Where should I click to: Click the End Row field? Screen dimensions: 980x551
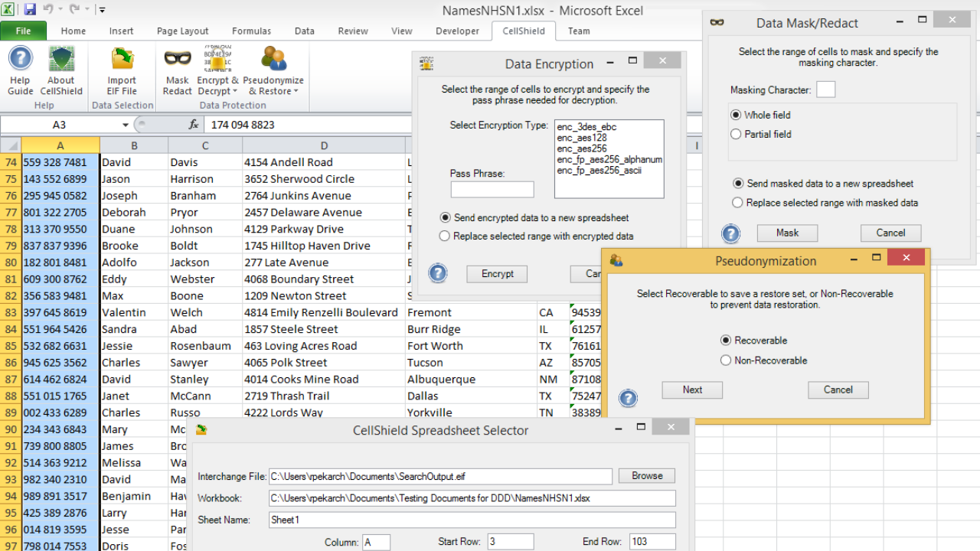point(652,542)
